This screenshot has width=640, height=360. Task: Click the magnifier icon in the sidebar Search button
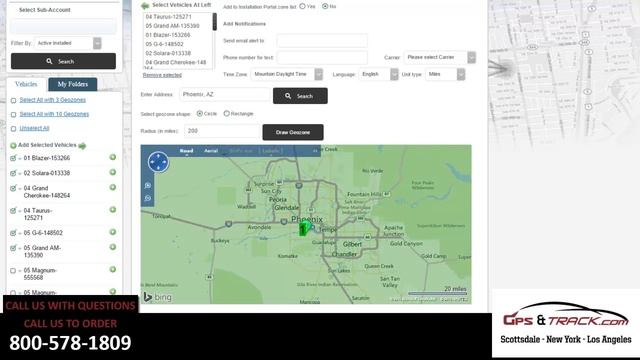click(x=49, y=61)
